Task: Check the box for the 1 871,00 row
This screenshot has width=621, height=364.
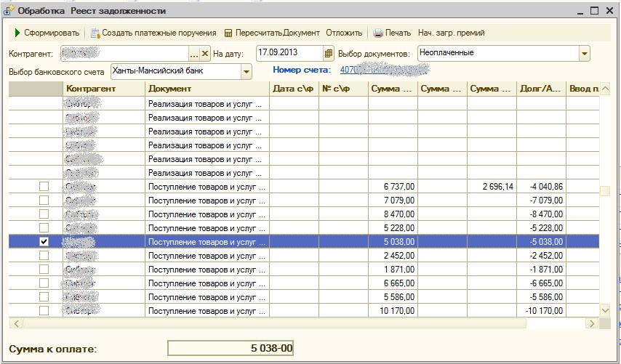Action: pos(44,269)
